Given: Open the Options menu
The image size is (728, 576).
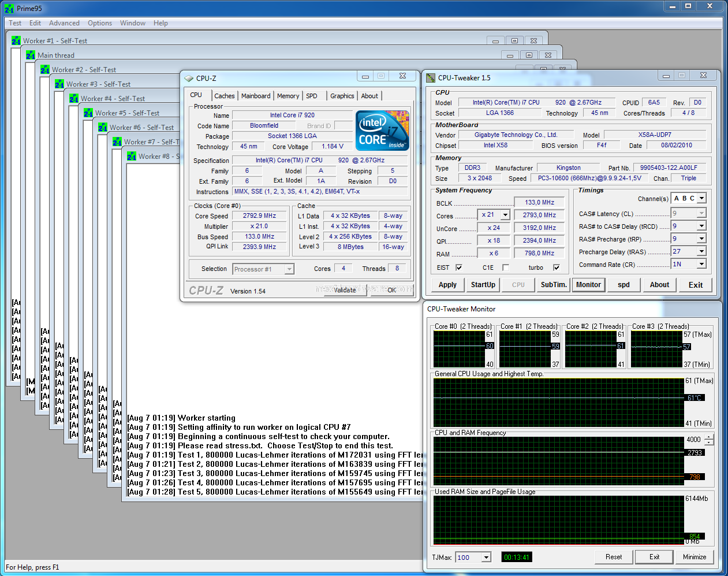Looking at the screenshot, I should pyautogui.click(x=100, y=23).
